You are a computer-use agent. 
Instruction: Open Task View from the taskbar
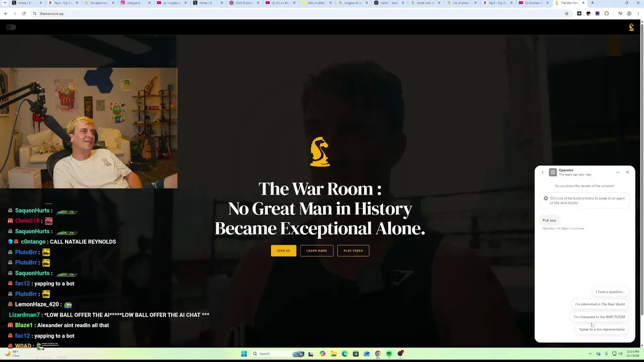311,354
